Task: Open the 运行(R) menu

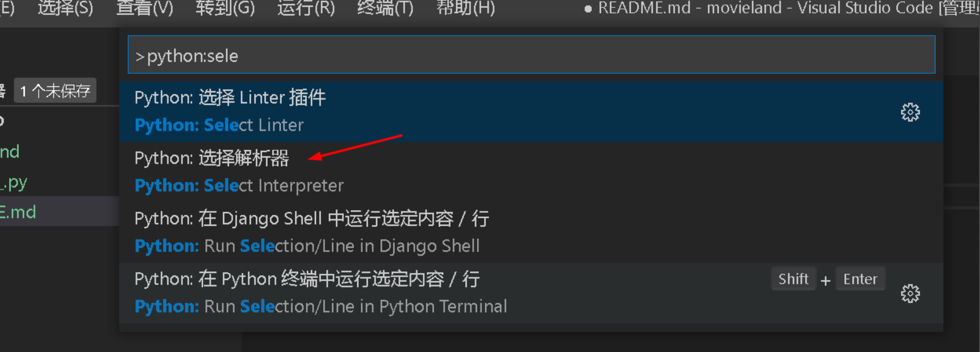Action: click(x=306, y=8)
